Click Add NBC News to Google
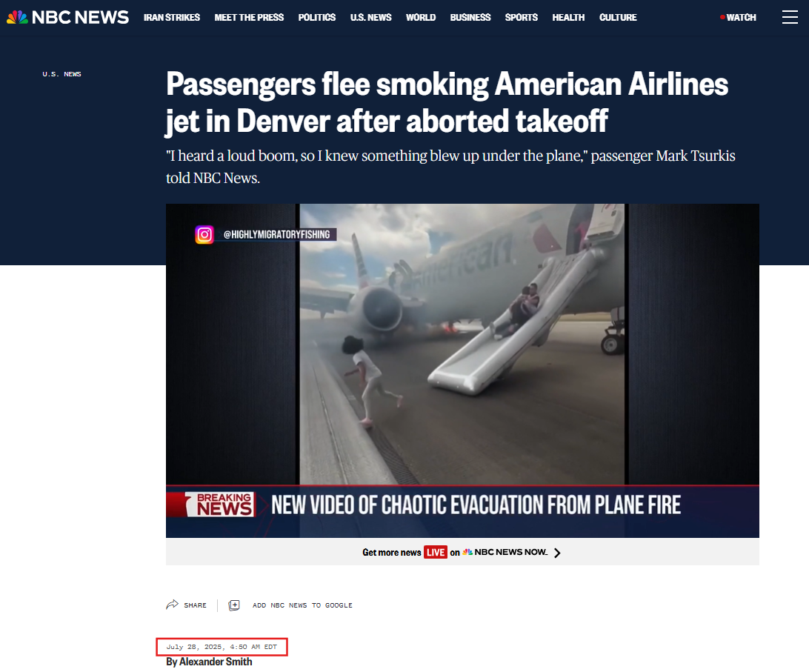The image size is (809, 672). [x=302, y=605]
